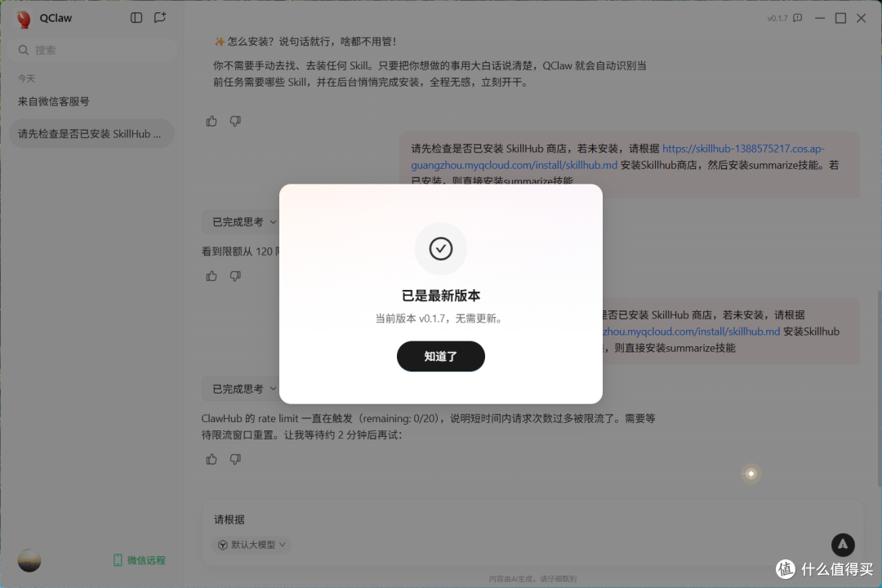Image resolution: width=882 pixels, height=588 pixels.
Task: Click the 搜索 search field
Action: (x=93, y=50)
